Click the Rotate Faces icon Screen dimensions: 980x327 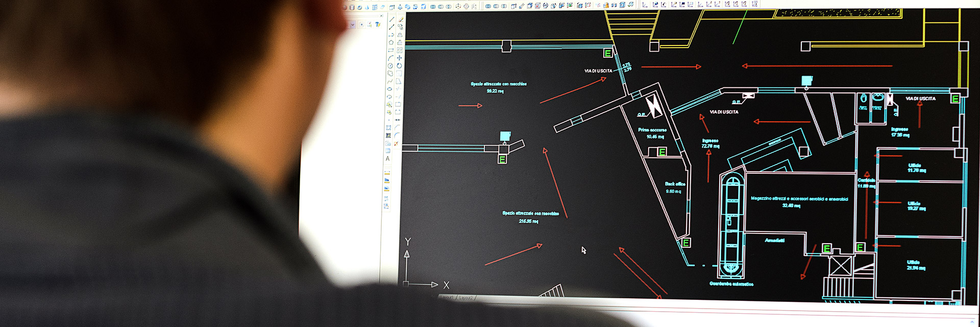pyautogui.click(x=545, y=6)
